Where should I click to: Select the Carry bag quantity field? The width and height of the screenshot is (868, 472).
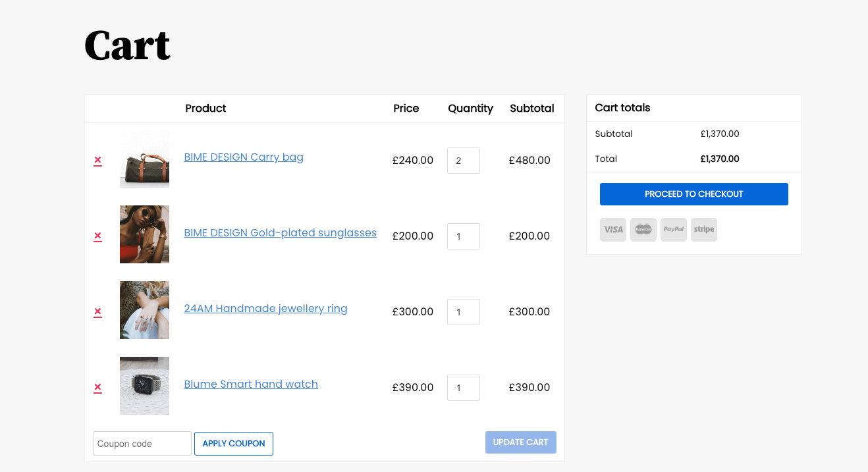pyautogui.click(x=463, y=161)
